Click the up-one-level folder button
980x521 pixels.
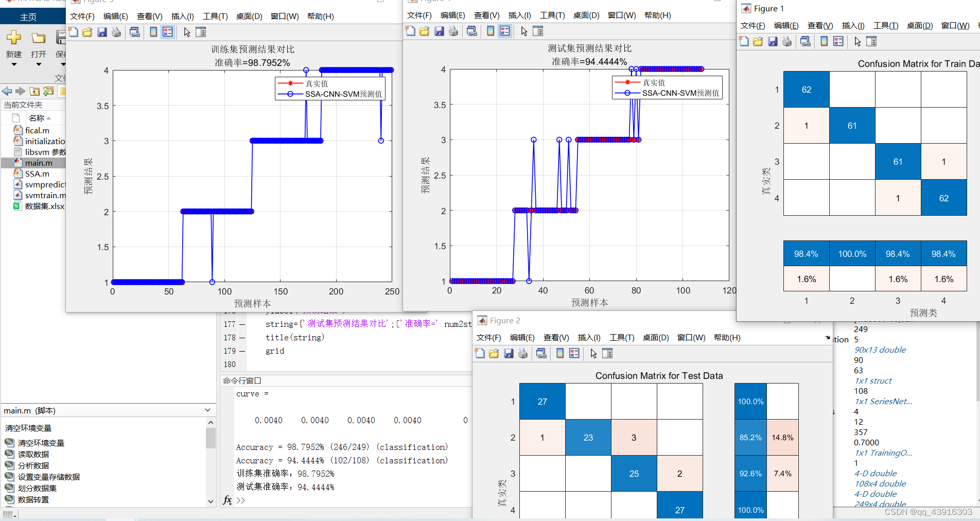tap(34, 91)
